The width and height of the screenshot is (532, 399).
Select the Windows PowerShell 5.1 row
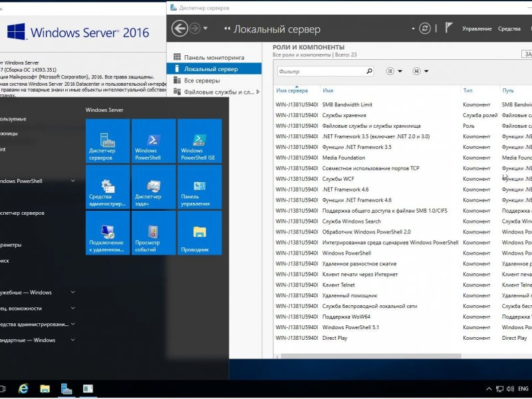coord(404,327)
